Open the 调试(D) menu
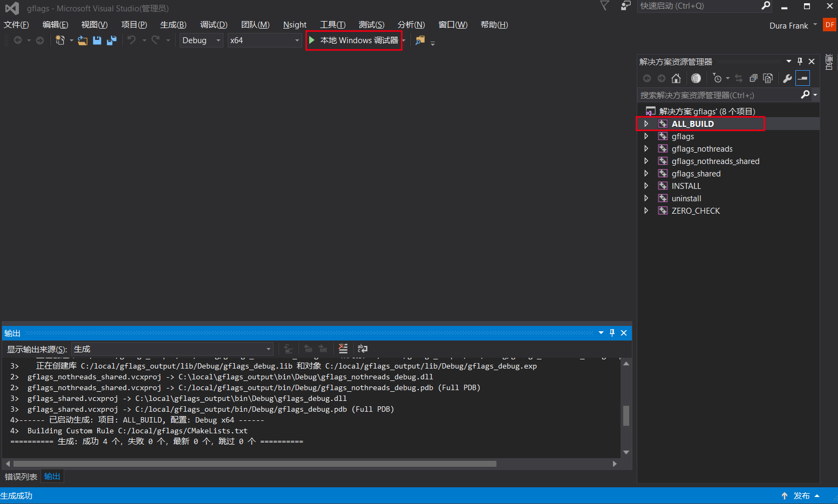This screenshot has height=504, width=838. coord(213,24)
